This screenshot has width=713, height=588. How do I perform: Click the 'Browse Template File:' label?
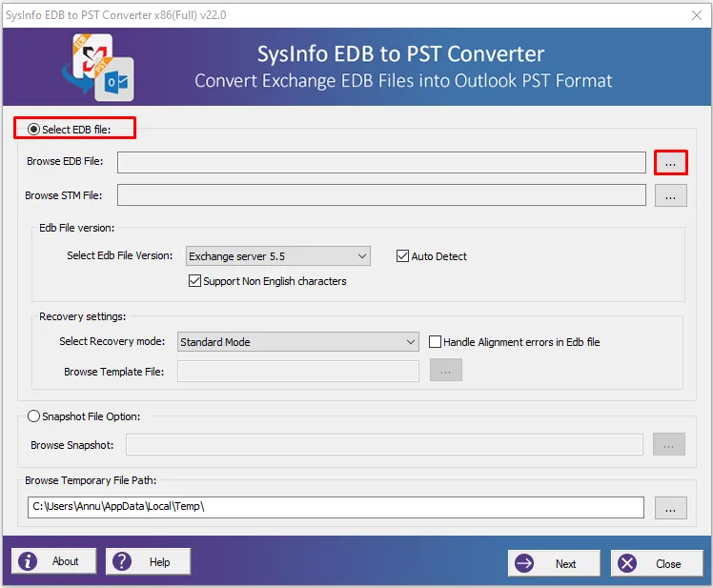(114, 372)
